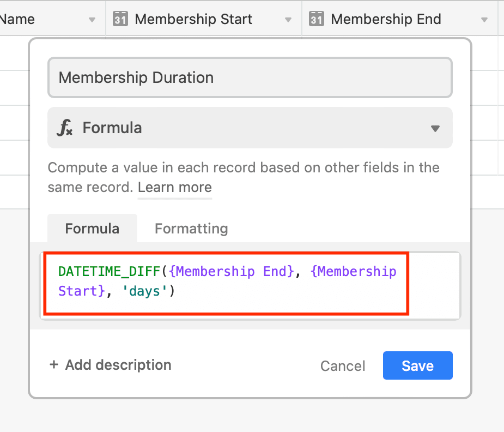
Task: Switch to the Formatting tab
Action: click(191, 229)
